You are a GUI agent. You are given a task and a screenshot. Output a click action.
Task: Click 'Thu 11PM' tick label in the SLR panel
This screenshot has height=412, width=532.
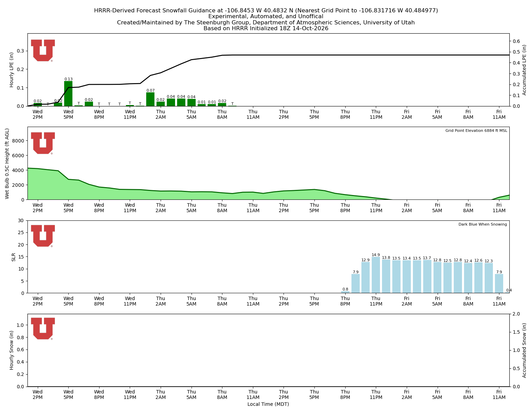376,301
